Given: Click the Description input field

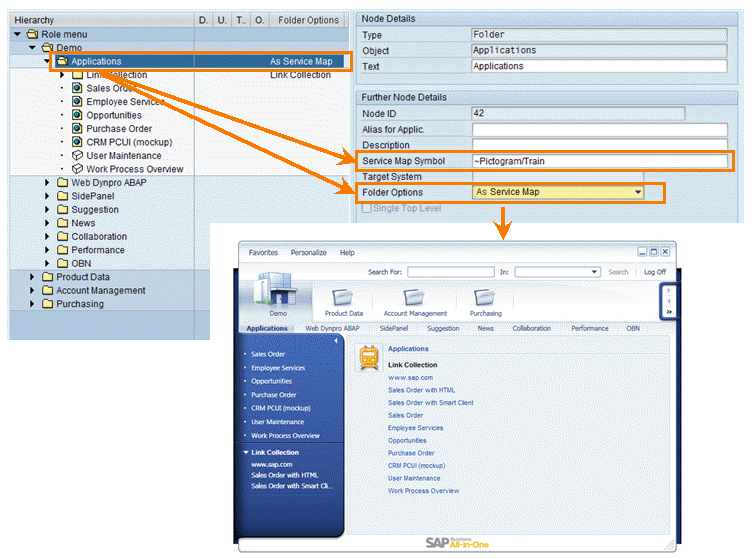Looking at the screenshot, I should (x=599, y=144).
